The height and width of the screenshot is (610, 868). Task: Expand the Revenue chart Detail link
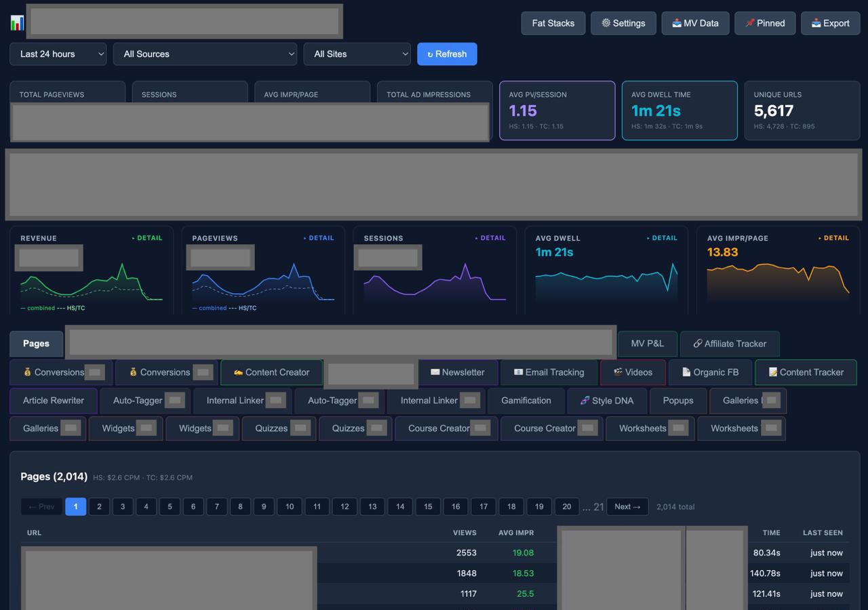click(147, 238)
